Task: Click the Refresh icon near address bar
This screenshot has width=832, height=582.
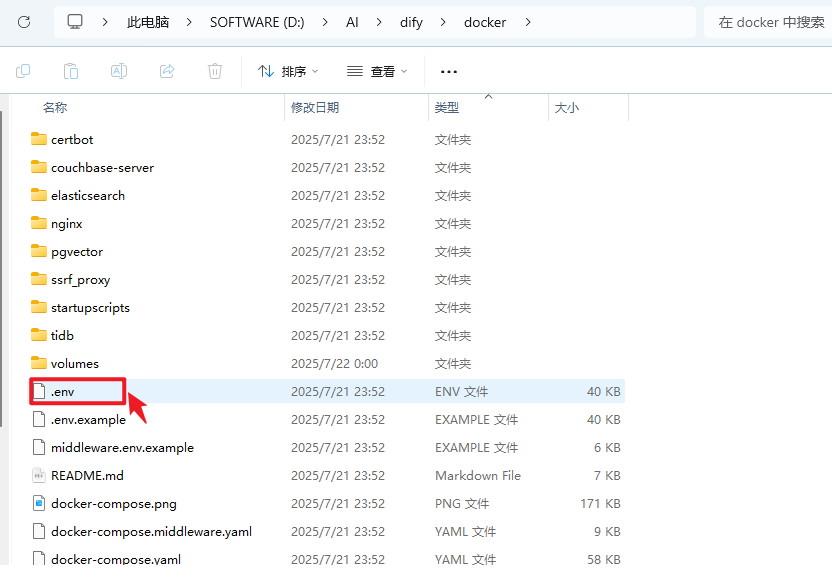Action: point(22,21)
